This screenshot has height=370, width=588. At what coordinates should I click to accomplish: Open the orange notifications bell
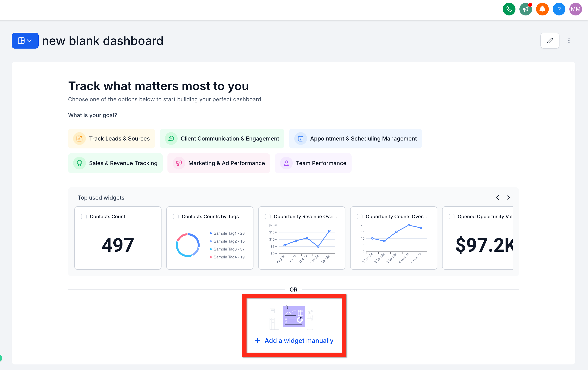click(x=542, y=9)
